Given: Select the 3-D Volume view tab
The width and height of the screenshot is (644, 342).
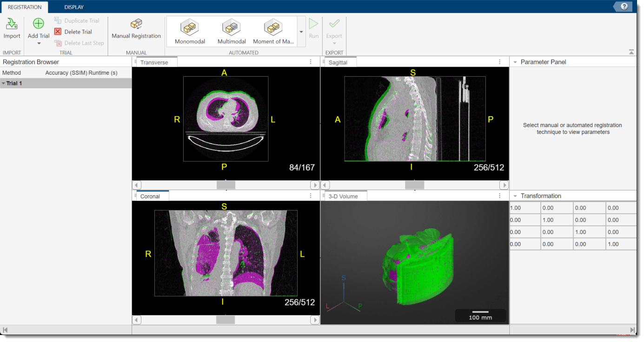Looking at the screenshot, I should pos(343,196).
